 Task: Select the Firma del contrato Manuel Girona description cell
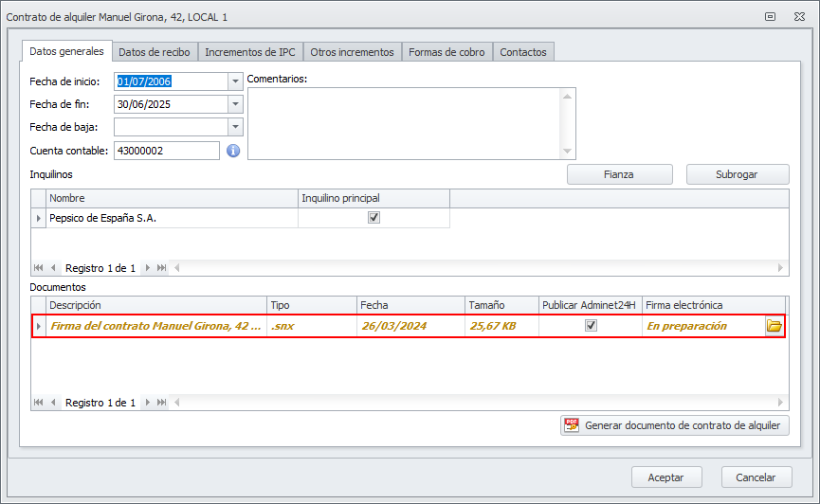(x=156, y=326)
